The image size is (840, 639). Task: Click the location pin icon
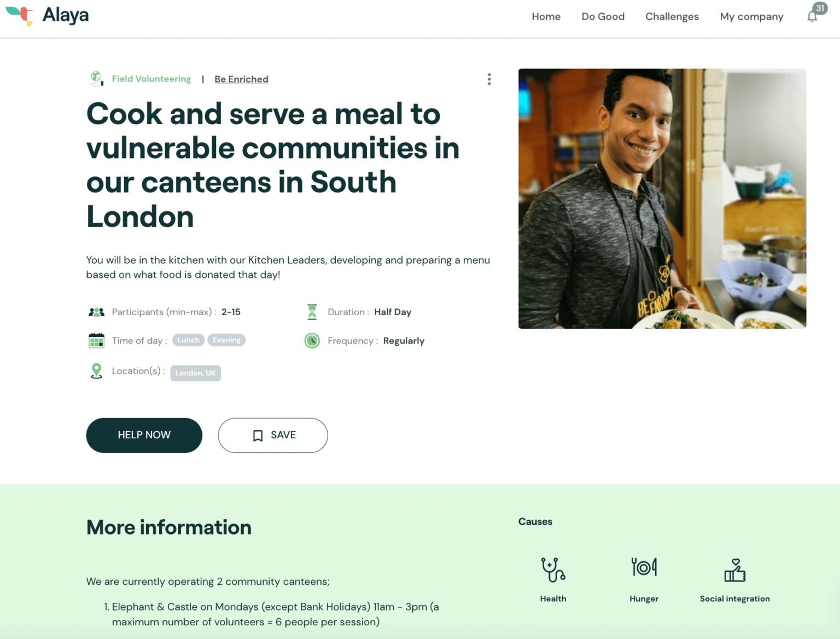tap(96, 371)
